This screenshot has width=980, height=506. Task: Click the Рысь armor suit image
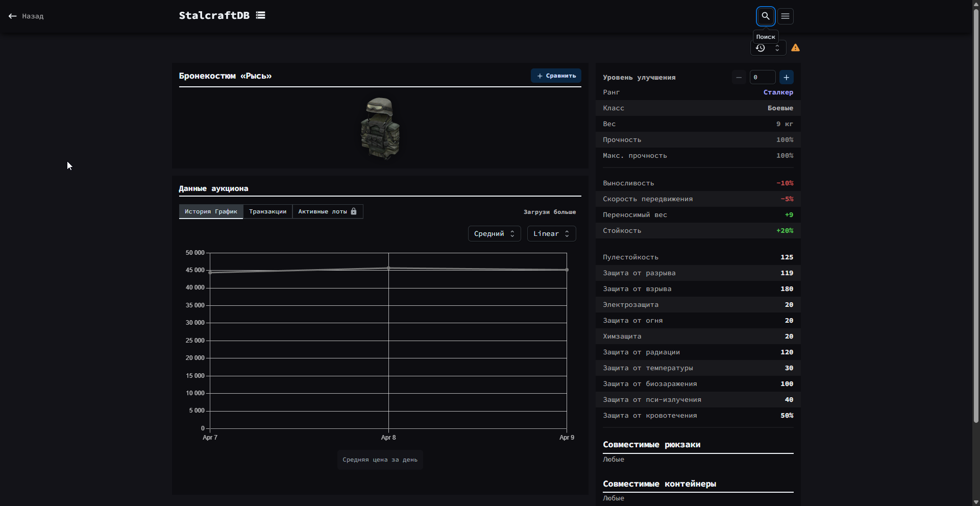(x=380, y=128)
